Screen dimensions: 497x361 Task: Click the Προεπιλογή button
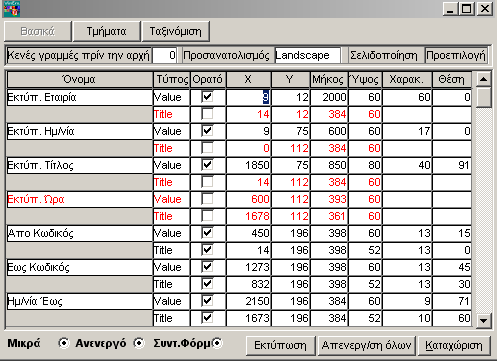pyautogui.click(x=456, y=55)
